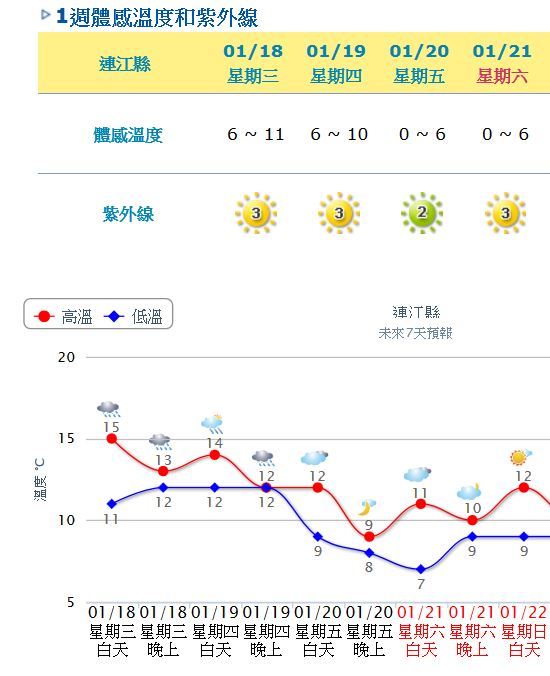Click the red high-temp point labeled 11
Screen dimensions: 550x676
coord(421,504)
